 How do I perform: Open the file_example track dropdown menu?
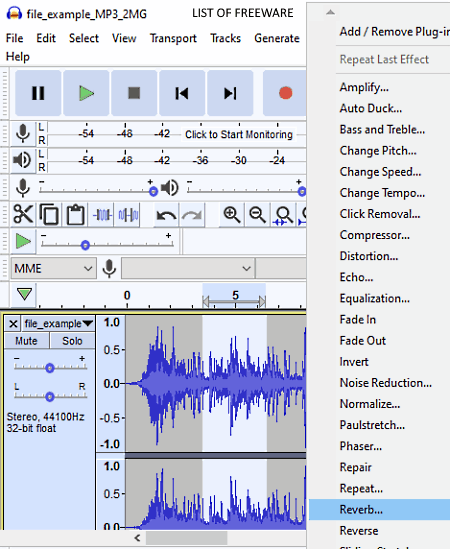(x=58, y=324)
